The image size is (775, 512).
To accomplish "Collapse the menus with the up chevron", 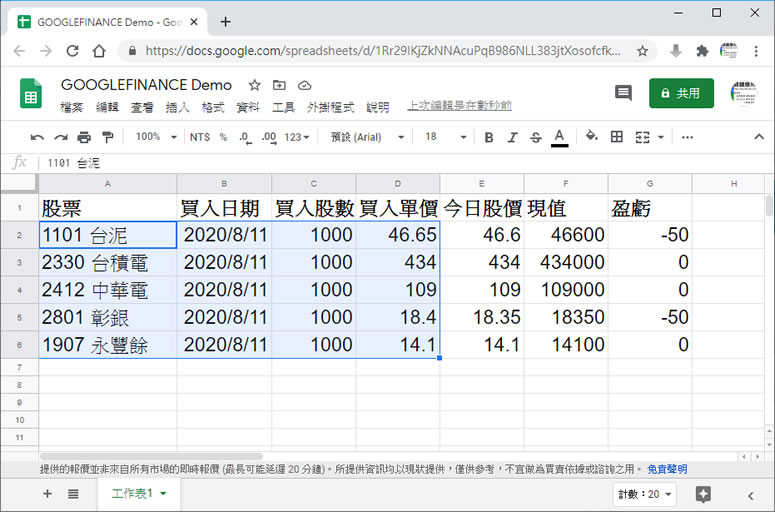I will [759, 137].
